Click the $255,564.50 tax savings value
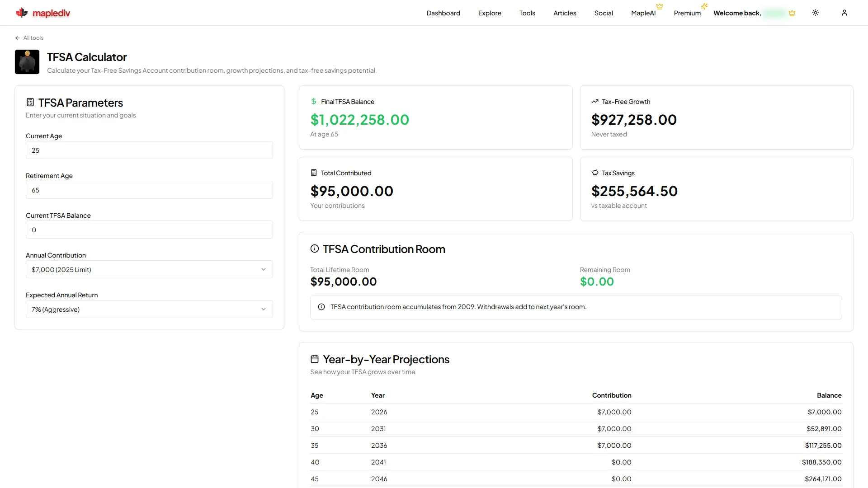The height and width of the screenshot is (488, 868). pos(634,191)
